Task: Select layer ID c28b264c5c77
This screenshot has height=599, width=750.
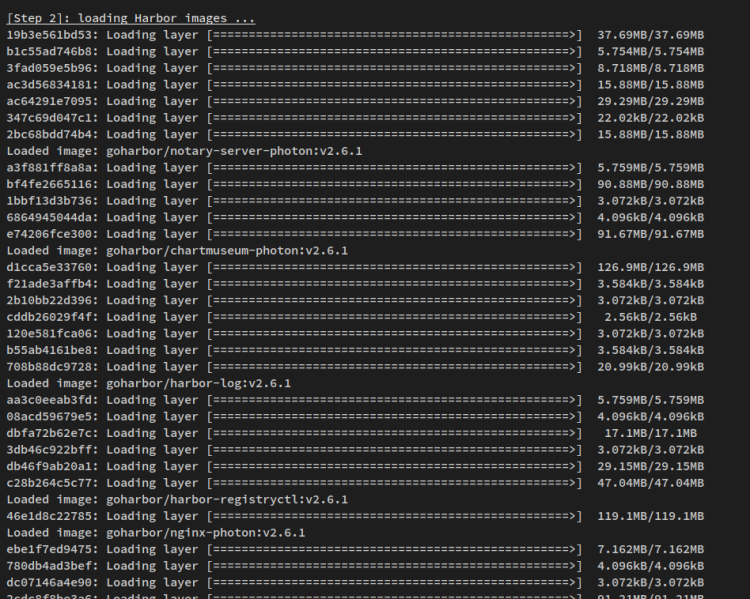Action: coord(49,483)
